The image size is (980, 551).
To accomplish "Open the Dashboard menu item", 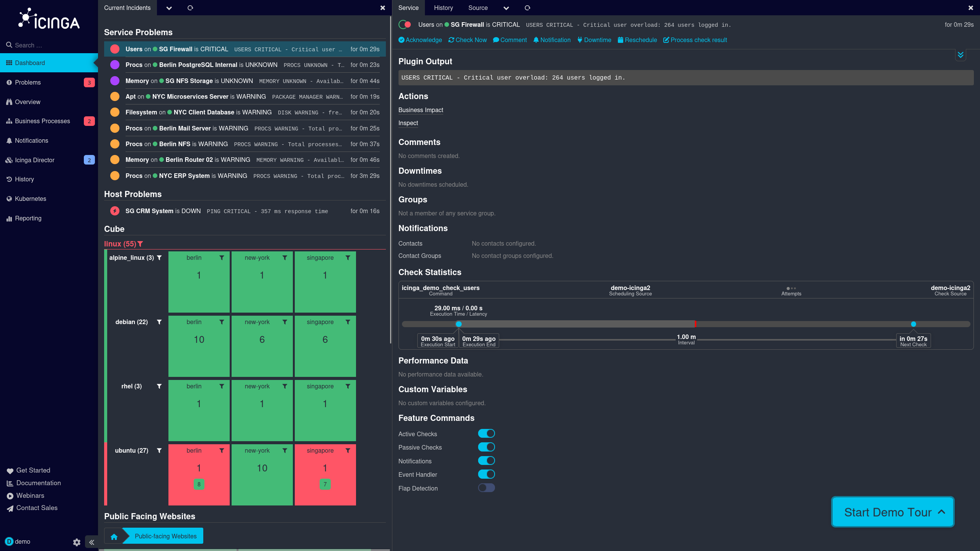I will click(49, 63).
